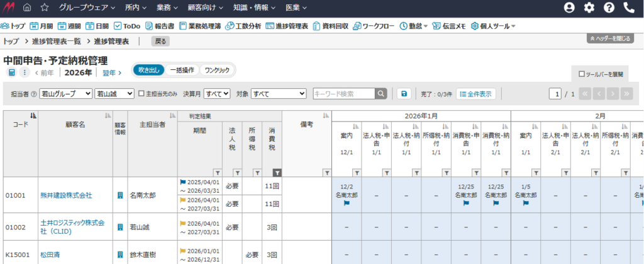Open customer info icon for 熊井建設株式会社

point(120,195)
